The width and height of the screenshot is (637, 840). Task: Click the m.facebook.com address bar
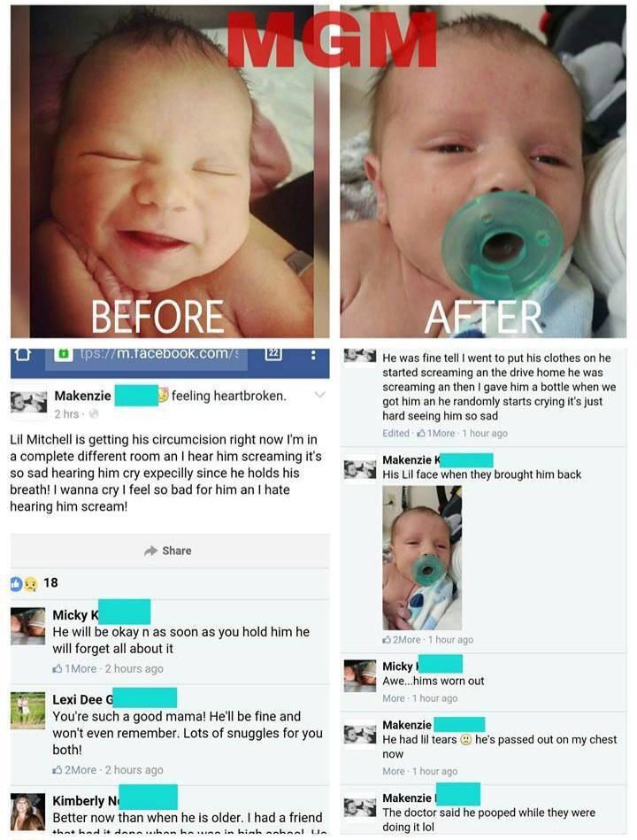tap(146, 355)
